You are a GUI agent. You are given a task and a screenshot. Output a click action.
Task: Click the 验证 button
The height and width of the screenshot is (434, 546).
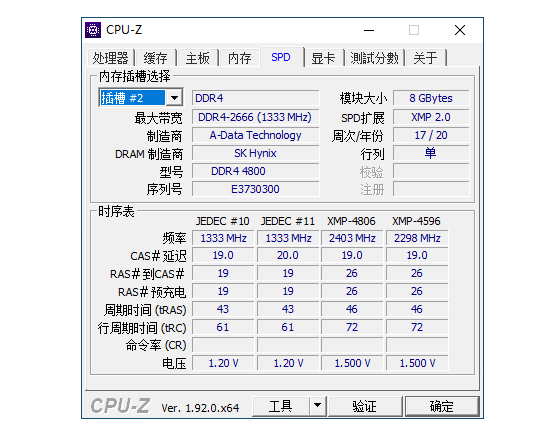(365, 406)
